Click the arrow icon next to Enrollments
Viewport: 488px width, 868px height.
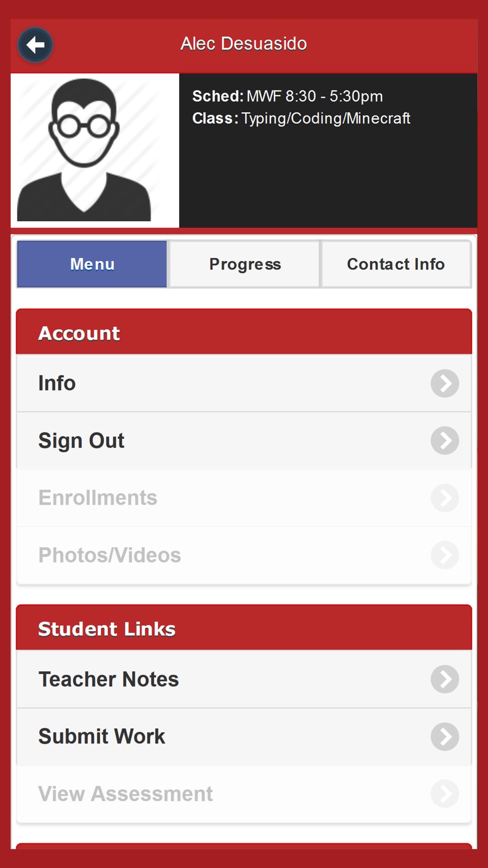coord(445,498)
